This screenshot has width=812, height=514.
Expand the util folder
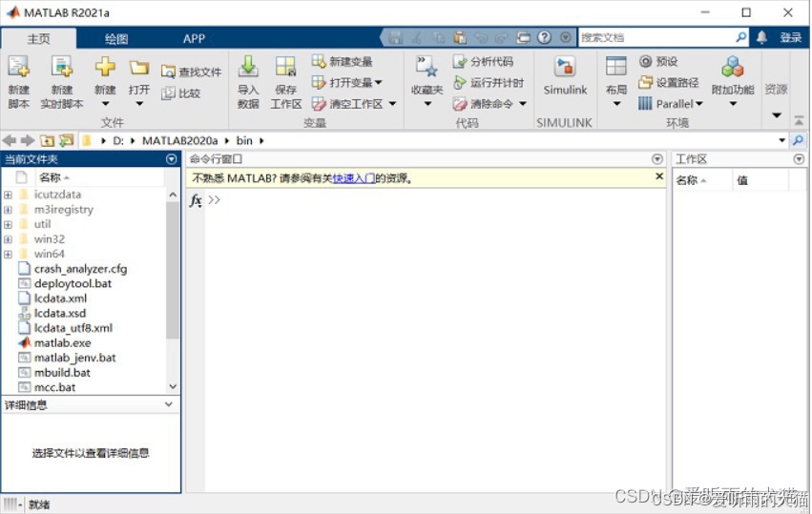click(8, 225)
